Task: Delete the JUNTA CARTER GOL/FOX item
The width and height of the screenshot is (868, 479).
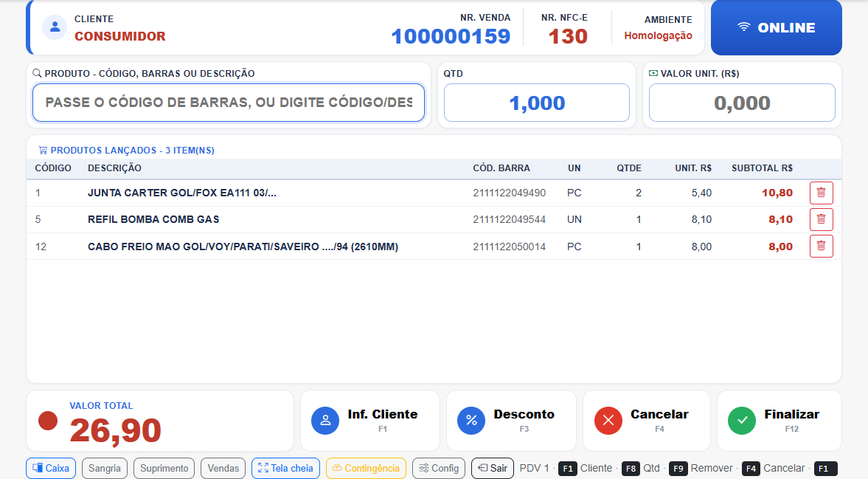Action: point(821,193)
